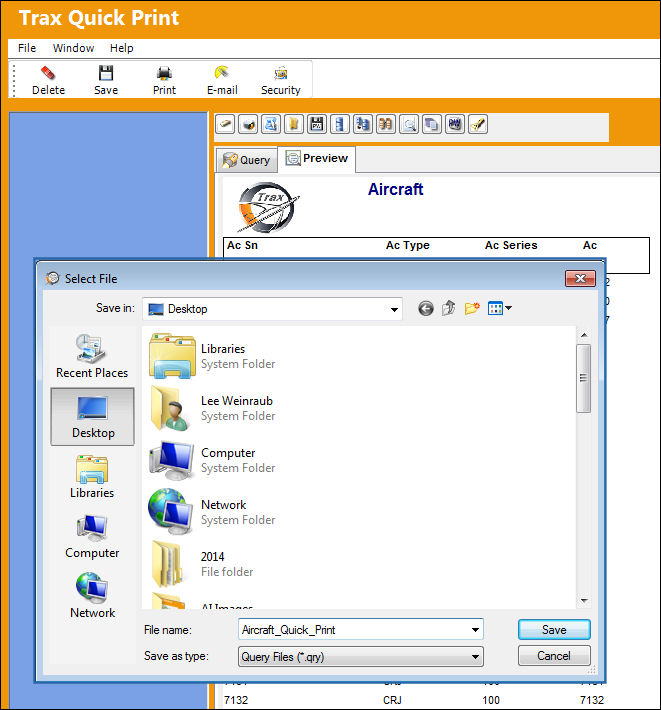Click the CRJ cell in the 7132 row

pos(392,700)
